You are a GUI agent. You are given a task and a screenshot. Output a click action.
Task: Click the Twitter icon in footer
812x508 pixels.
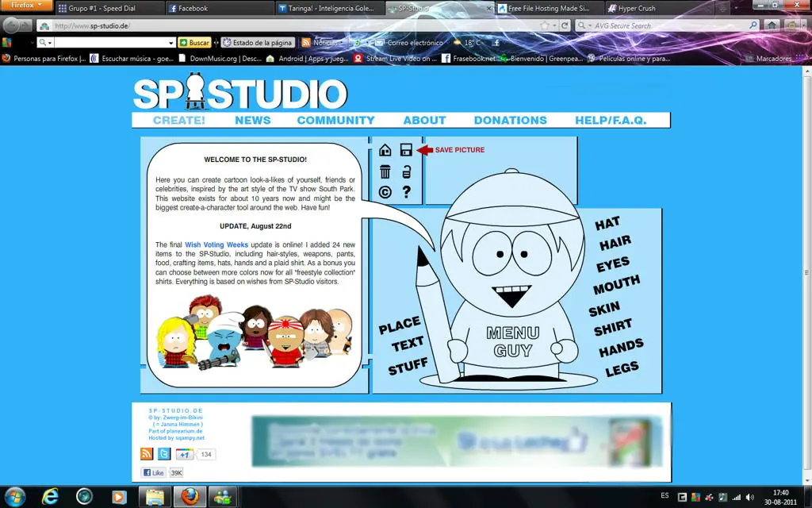click(x=164, y=454)
